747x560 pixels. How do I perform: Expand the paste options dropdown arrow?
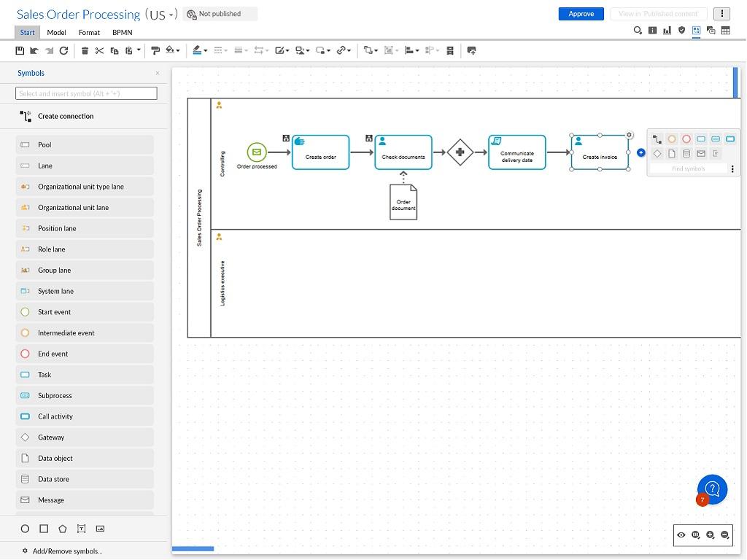tap(139, 50)
